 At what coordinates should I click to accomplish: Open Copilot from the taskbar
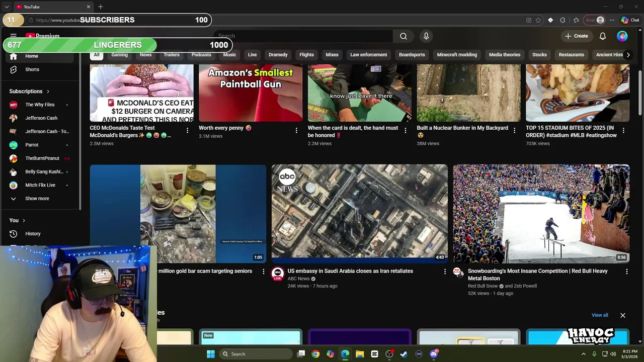(330, 354)
